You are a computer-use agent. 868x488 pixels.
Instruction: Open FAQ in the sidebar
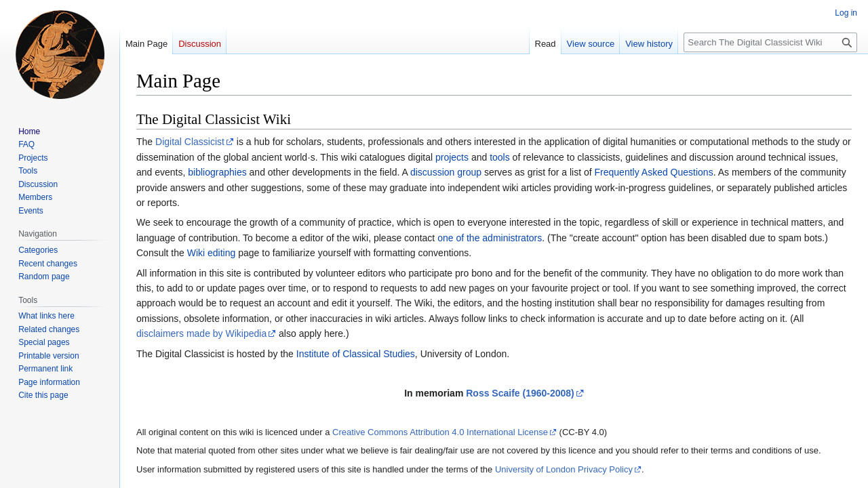(x=26, y=144)
